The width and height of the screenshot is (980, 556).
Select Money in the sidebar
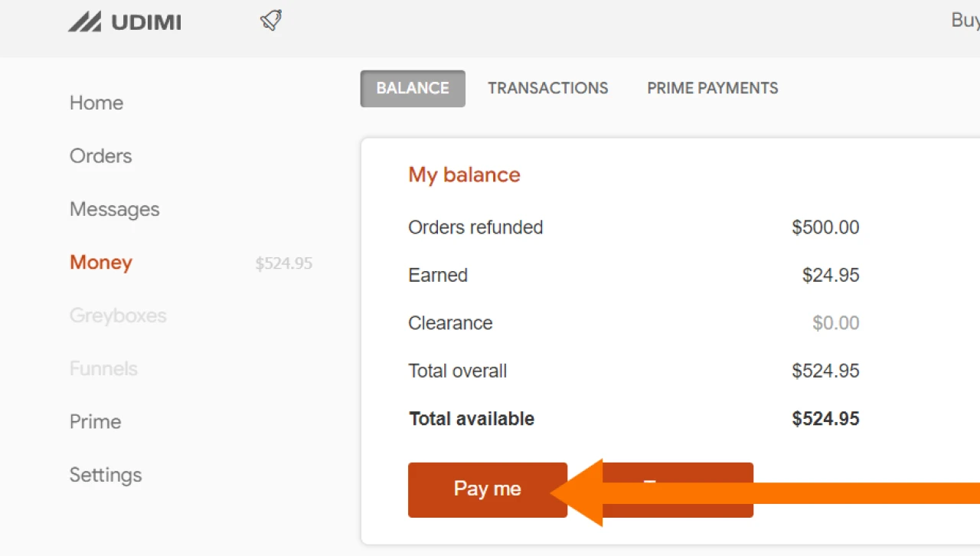point(101,263)
